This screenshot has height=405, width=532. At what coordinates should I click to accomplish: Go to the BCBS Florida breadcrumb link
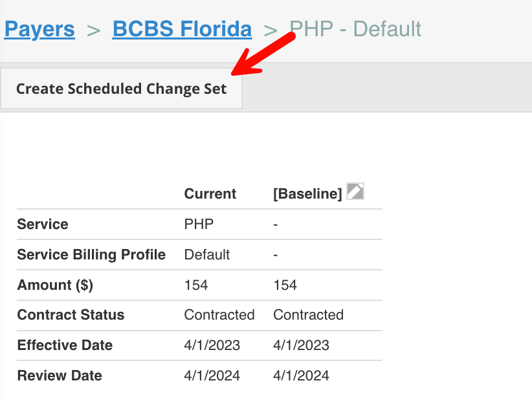pos(183,29)
